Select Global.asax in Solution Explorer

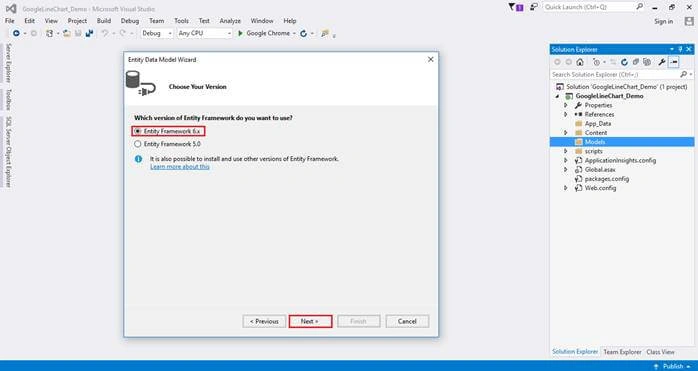[x=600, y=170]
